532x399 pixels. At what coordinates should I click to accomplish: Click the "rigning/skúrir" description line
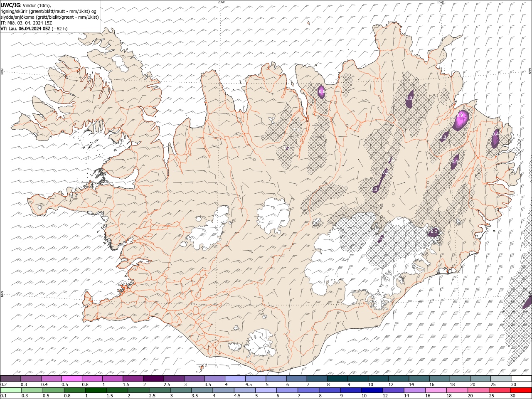[49, 11]
